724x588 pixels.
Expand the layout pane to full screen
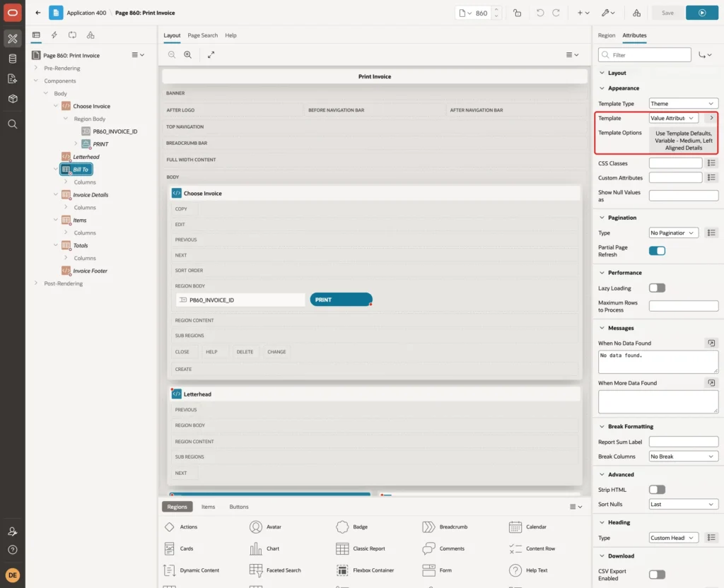(211, 54)
